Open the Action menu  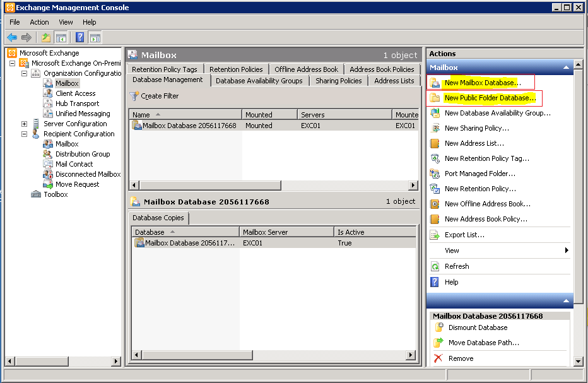pyautogui.click(x=39, y=22)
